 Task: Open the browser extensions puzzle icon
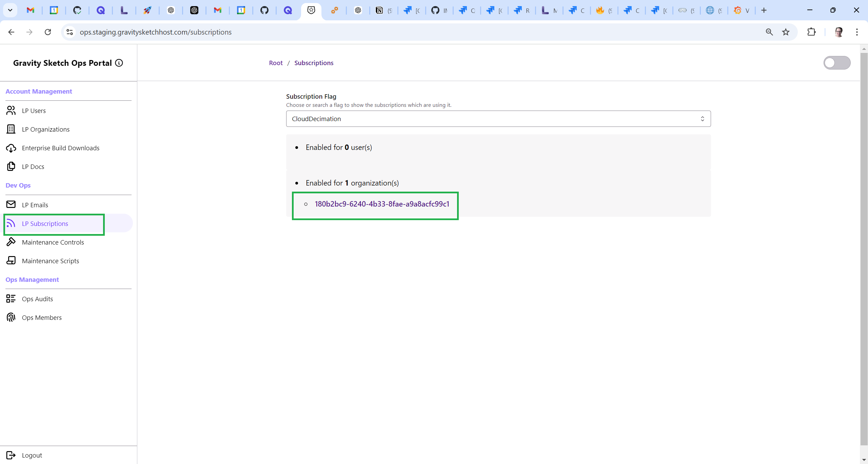pyautogui.click(x=811, y=32)
